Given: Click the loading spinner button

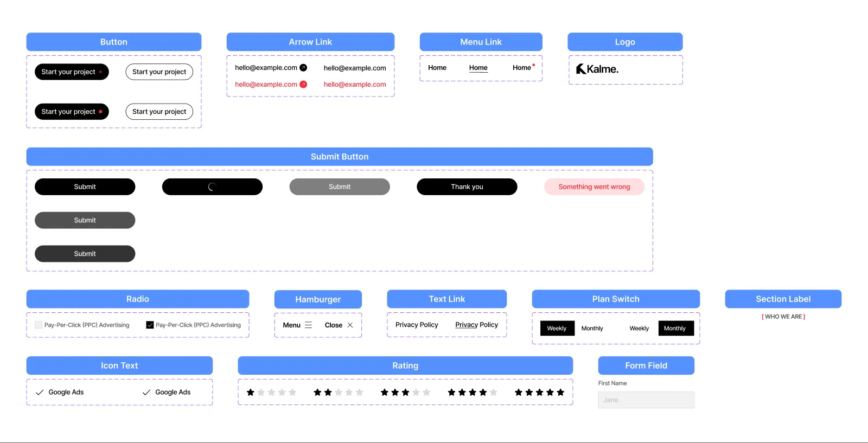Looking at the screenshot, I should [212, 187].
